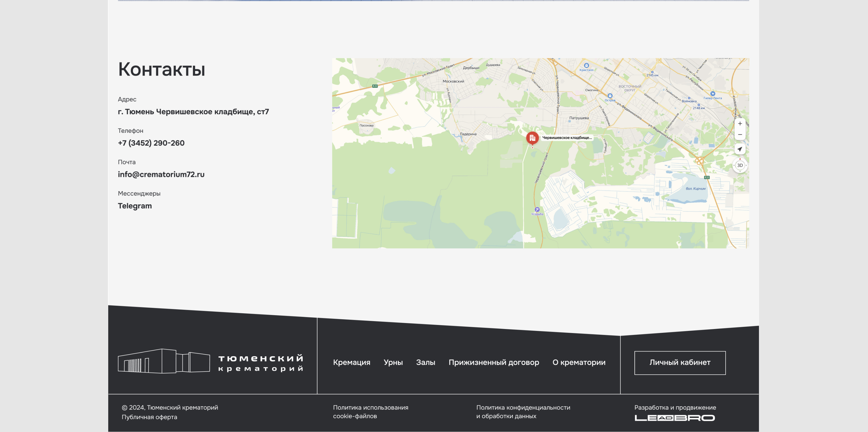Go to Залы in the footer navigation

[425, 362]
